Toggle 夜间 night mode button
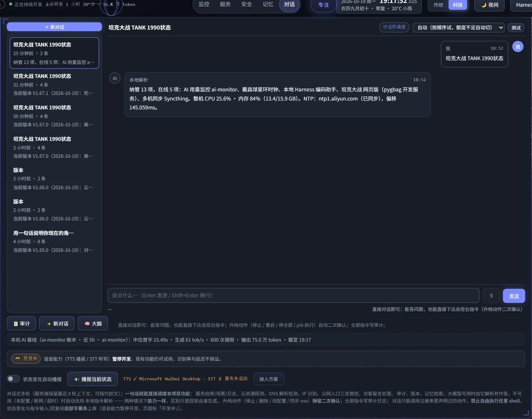Image resolution: width=532 pixels, height=419 pixels. 489,5
